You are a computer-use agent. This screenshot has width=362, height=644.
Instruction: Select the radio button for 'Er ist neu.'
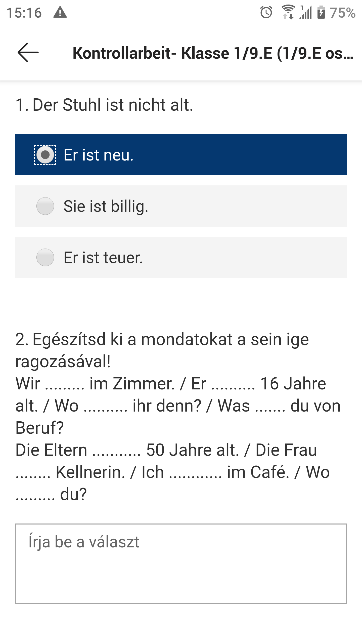[45, 155]
